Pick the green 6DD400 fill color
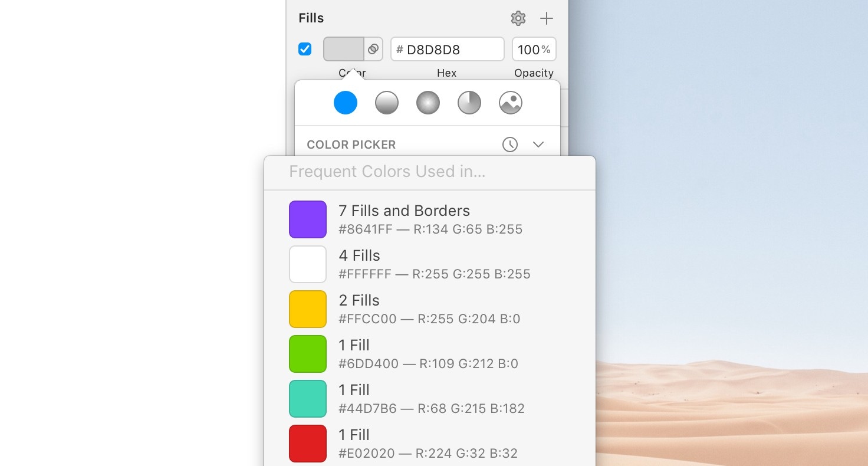Screen dimensions: 868x466 pyautogui.click(x=430, y=354)
